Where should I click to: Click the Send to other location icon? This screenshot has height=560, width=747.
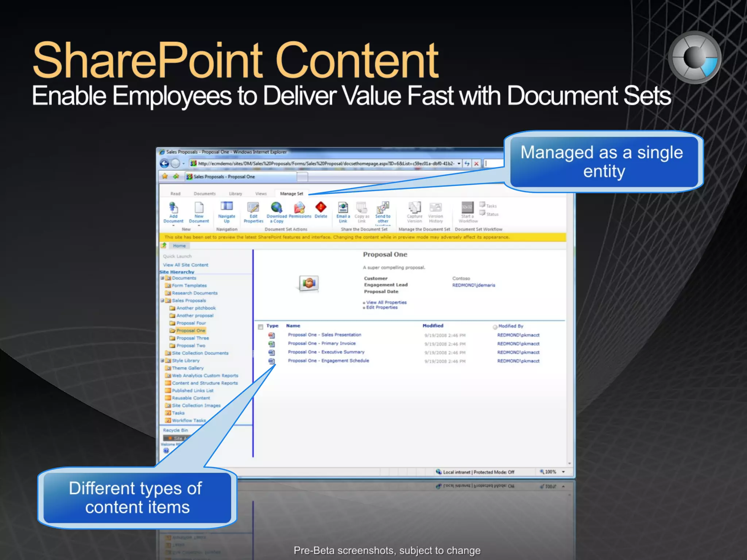tap(383, 208)
